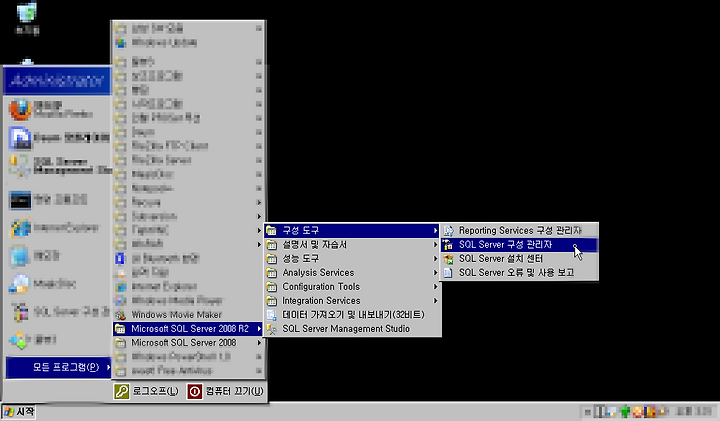Viewport: 720px width, 421px height.
Task: Open Internet Explorer pinned in start menu
Action: [x=56, y=228]
